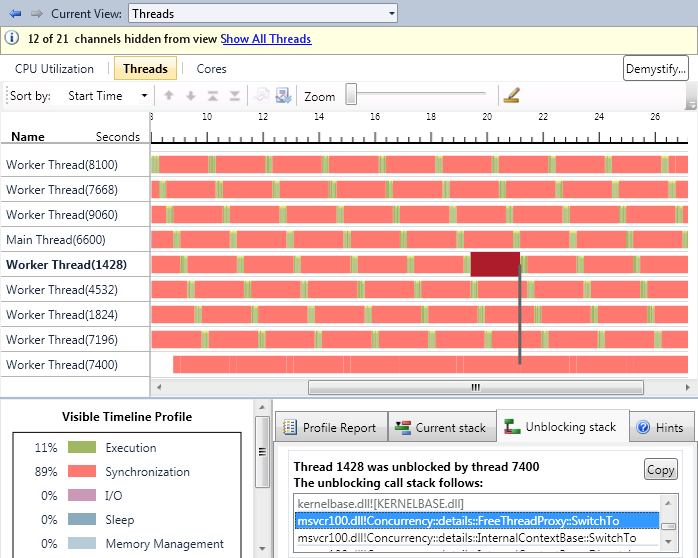Open the Profile Report tab

(x=331, y=428)
